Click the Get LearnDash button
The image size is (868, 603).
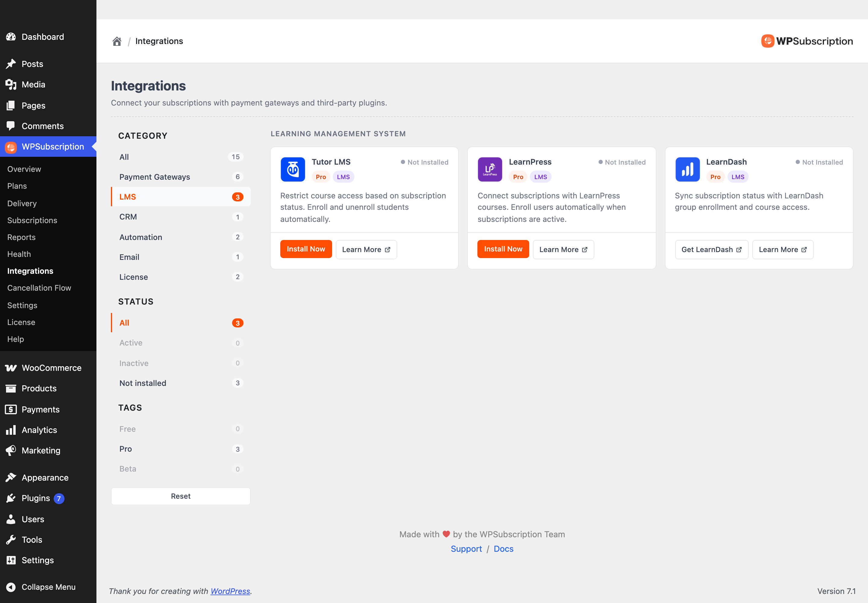coord(711,249)
